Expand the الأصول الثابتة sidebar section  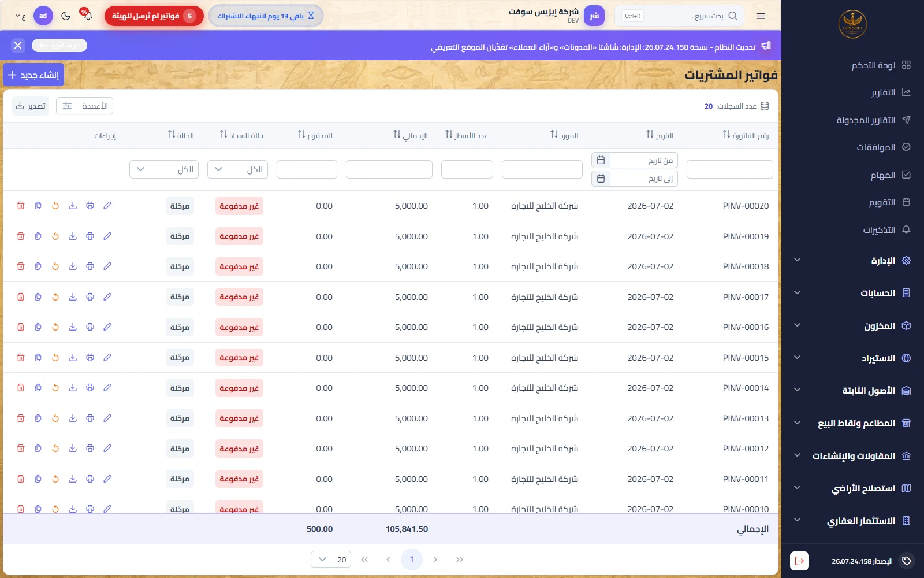(852, 391)
